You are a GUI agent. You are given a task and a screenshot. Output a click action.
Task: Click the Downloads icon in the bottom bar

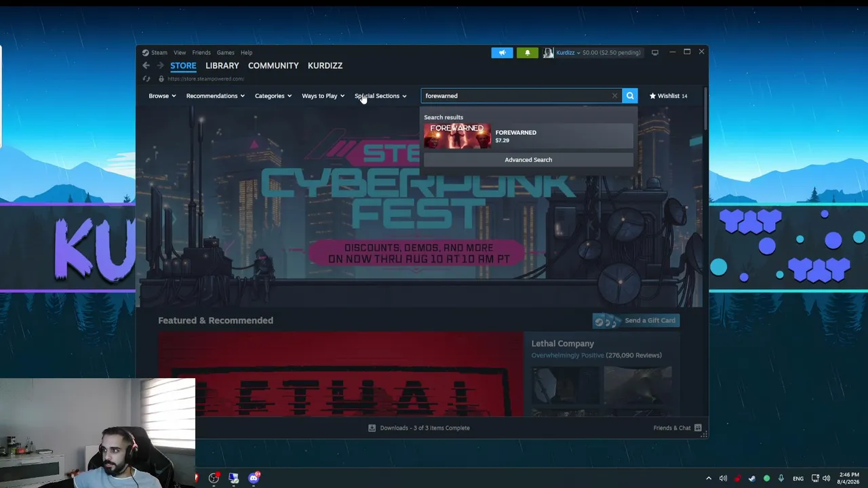coord(372,428)
